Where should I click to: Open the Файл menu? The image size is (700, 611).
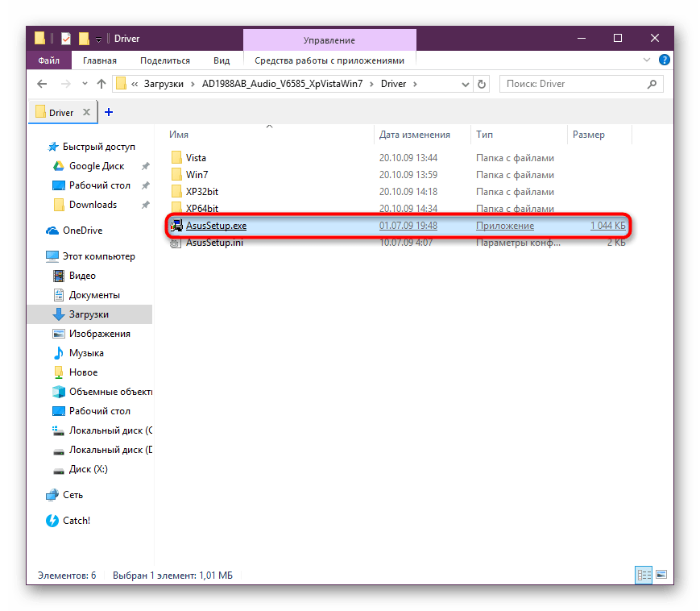click(x=48, y=60)
